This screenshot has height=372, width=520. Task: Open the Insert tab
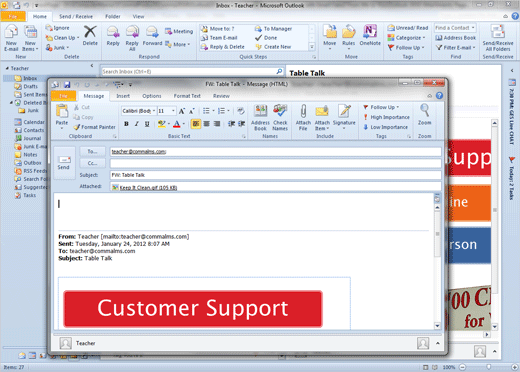click(123, 96)
